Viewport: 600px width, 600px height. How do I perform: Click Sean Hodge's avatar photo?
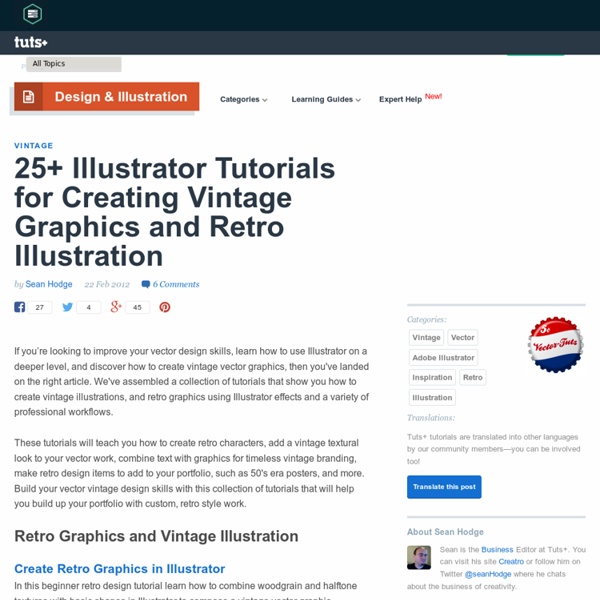(x=419, y=557)
